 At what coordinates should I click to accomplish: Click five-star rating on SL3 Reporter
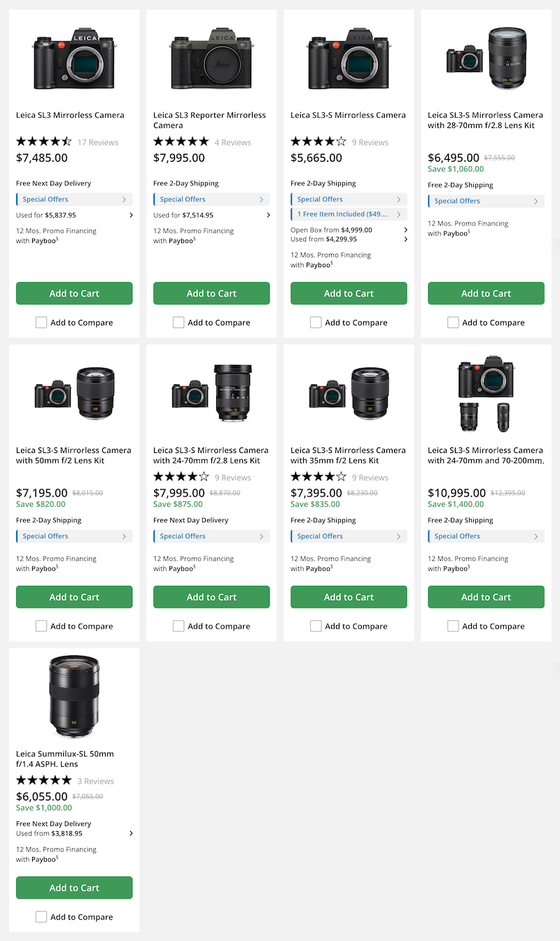pyautogui.click(x=181, y=141)
